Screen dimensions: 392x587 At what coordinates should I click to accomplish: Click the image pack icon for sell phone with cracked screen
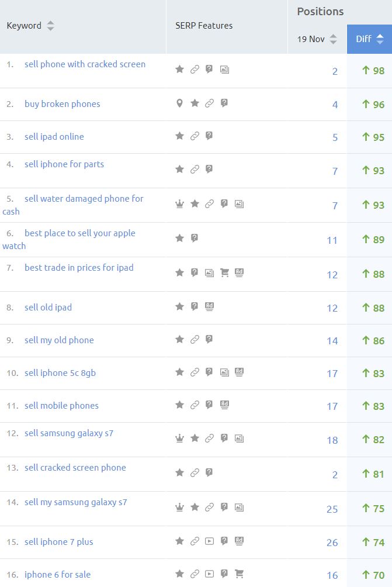coord(224,69)
